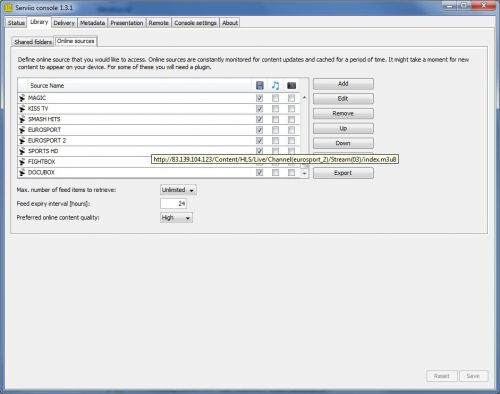Open the High content quality dropdown

click(x=176, y=218)
